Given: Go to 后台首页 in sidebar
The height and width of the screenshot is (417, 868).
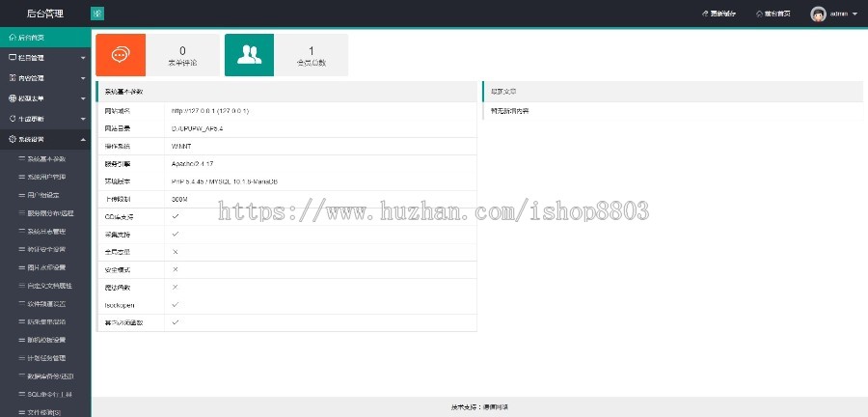Looking at the screenshot, I should (x=45, y=38).
